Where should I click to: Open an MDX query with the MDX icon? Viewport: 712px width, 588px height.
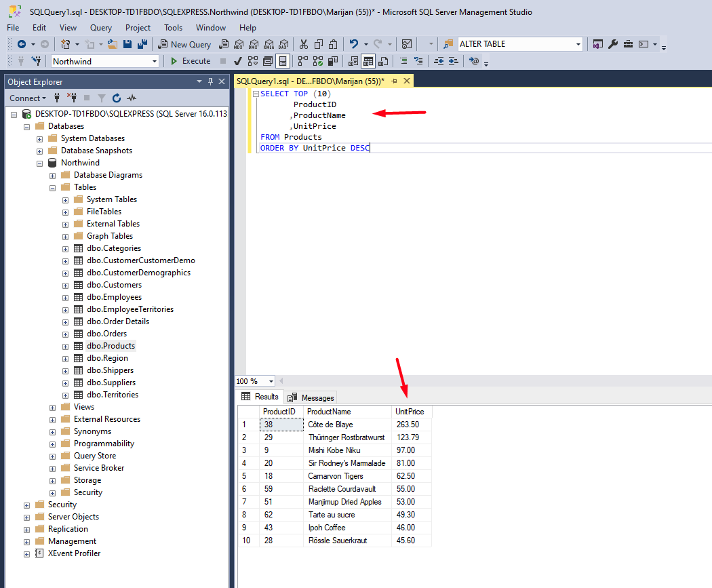click(x=239, y=44)
